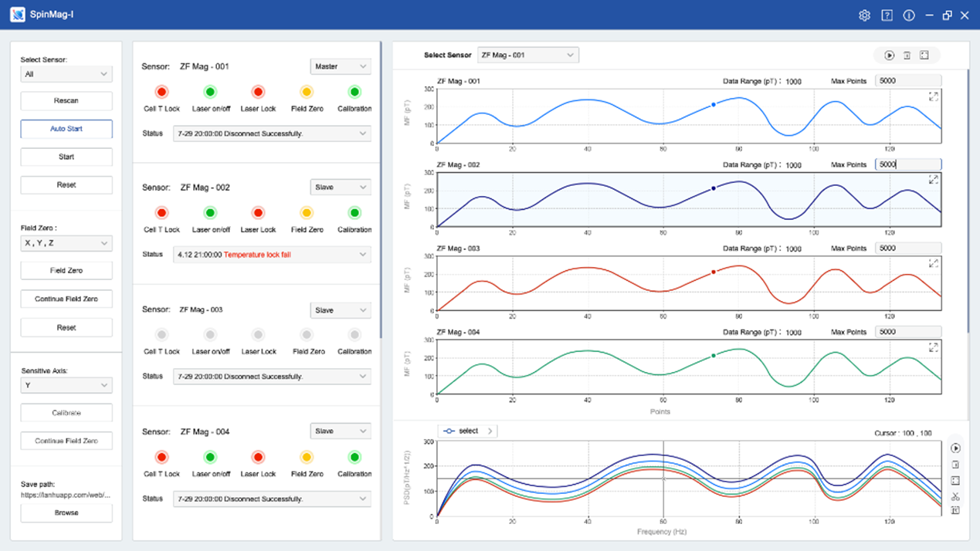980x551 pixels.
Task: Expand Field Zero X, Y, Z dropdown
Action: 66,243
